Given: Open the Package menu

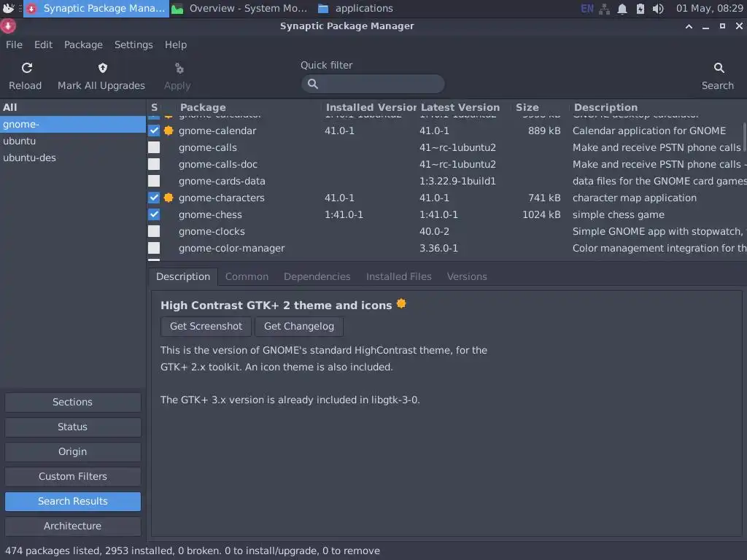Looking at the screenshot, I should click(83, 44).
